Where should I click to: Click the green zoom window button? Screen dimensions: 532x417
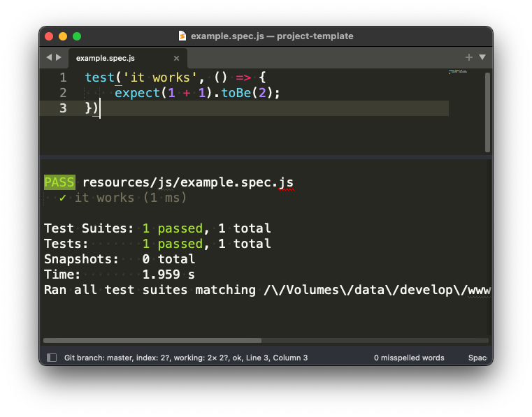coord(77,36)
